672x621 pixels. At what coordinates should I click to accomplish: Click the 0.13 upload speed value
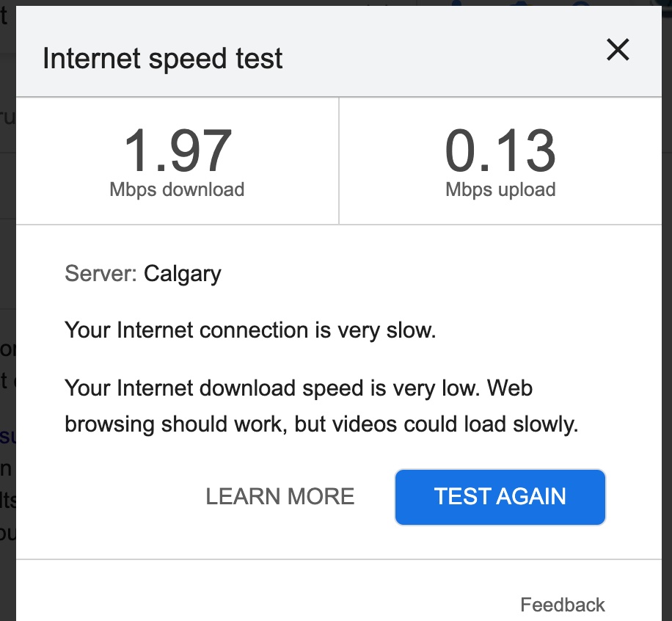tap(500, 151)
